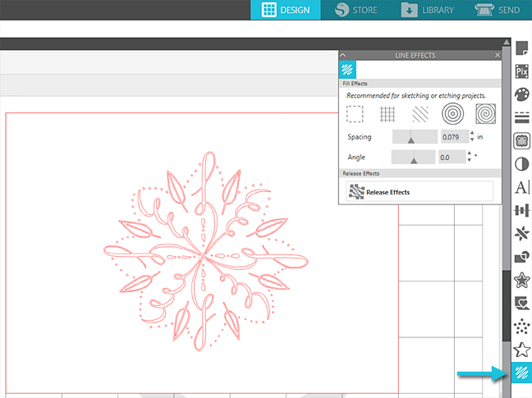Screen dimensions: 532x398
Task: Switch to the DESIGN tab
Action: pos(286,10)
